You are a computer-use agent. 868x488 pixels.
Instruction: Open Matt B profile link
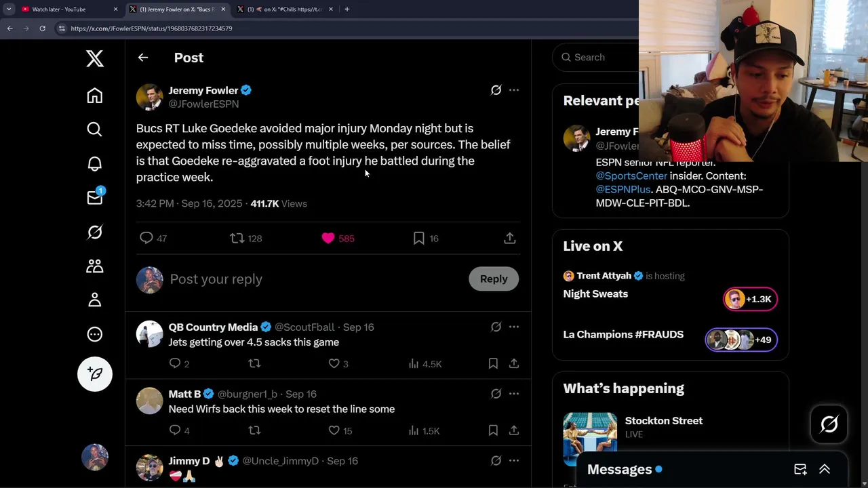pyautogui.click(x=184, y=394)
